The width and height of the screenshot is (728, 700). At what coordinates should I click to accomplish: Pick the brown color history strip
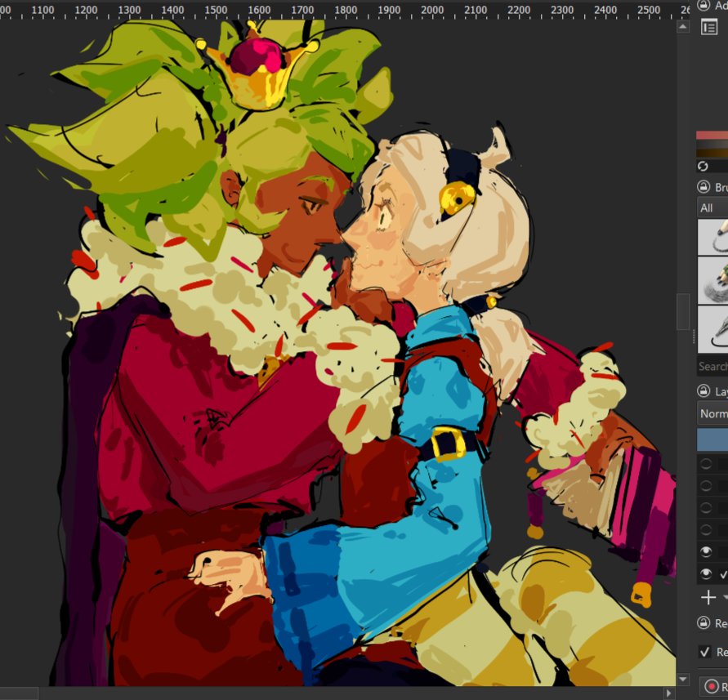click(x=712, y=154)
